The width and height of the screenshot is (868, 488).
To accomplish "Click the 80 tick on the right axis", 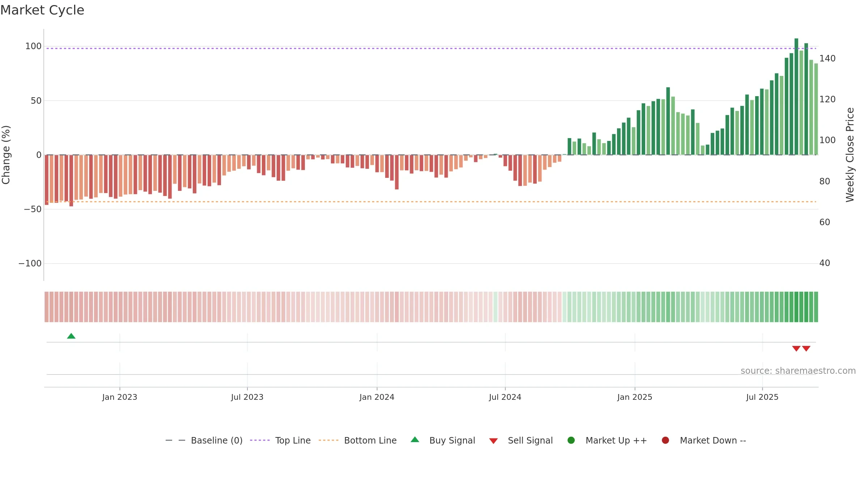I will [825, 181].
